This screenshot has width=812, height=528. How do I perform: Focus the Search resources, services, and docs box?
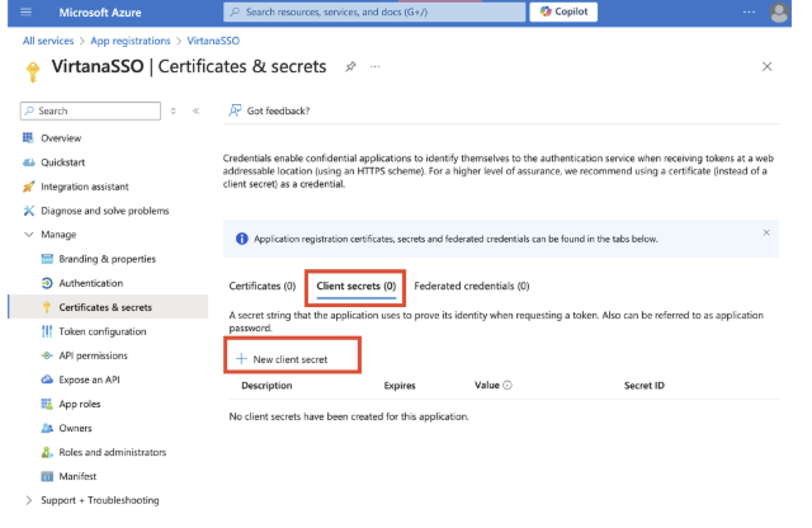(x=374, y=11)
